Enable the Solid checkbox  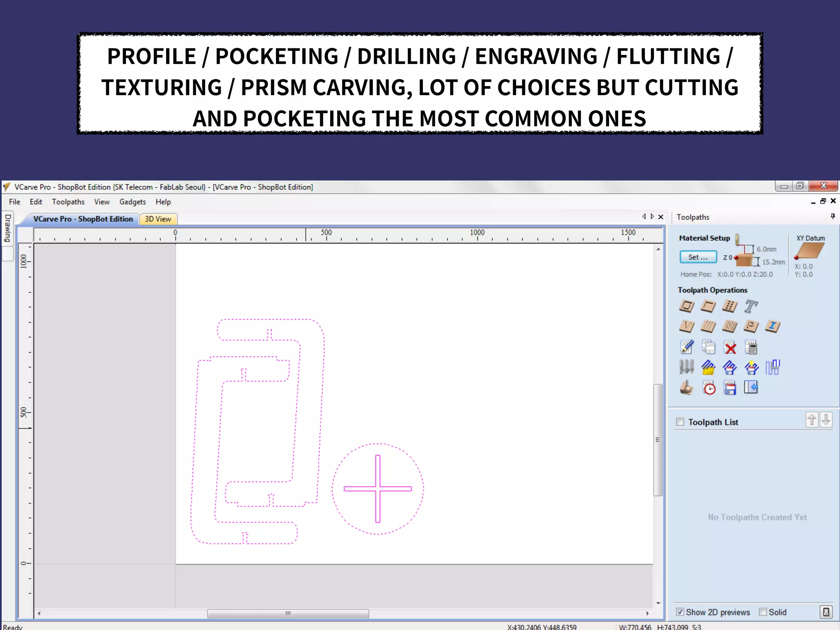coord(763,612)
